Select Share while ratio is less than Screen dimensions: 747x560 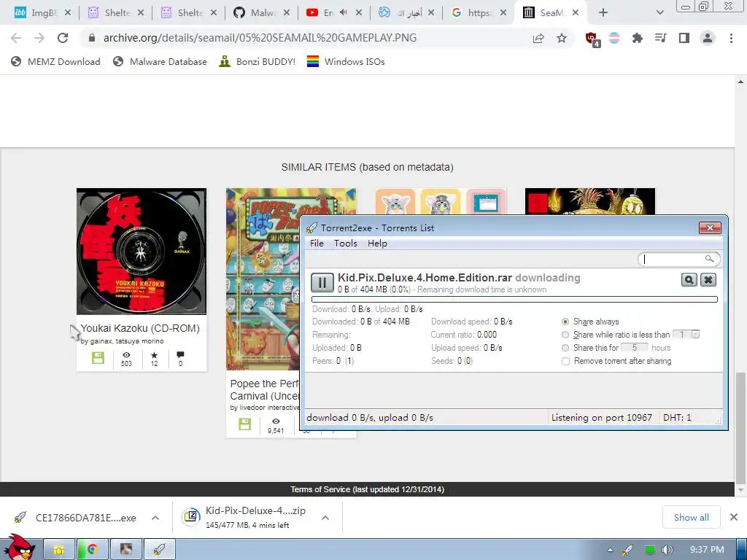(x=565, y=335)
